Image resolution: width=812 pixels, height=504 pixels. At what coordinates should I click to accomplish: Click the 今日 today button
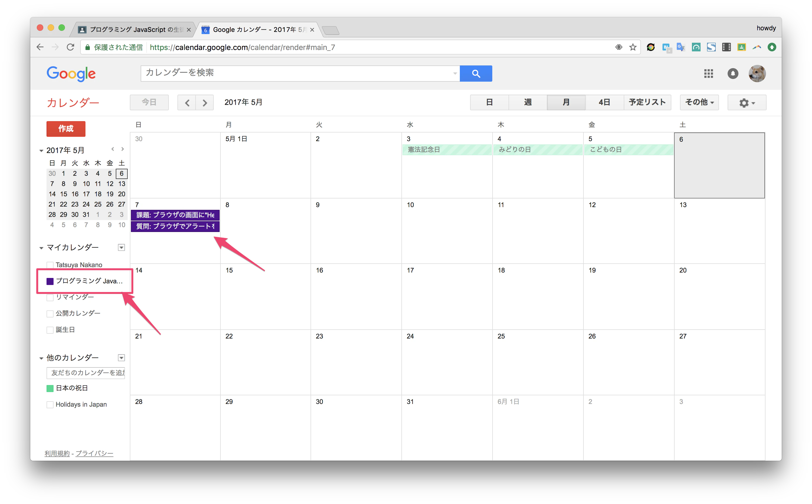[x=149, y=102]
